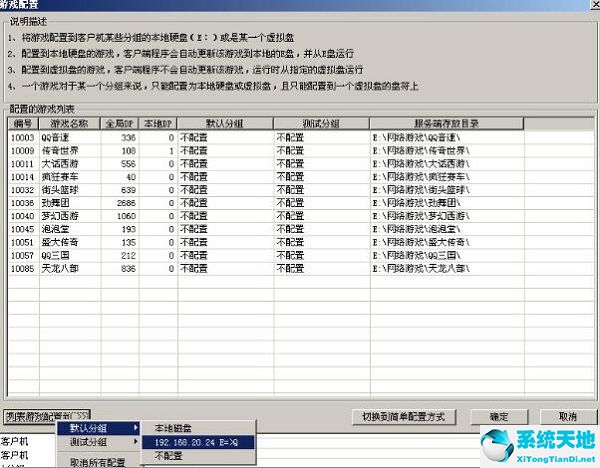Select game ID 10009

(x=23, y=151)
